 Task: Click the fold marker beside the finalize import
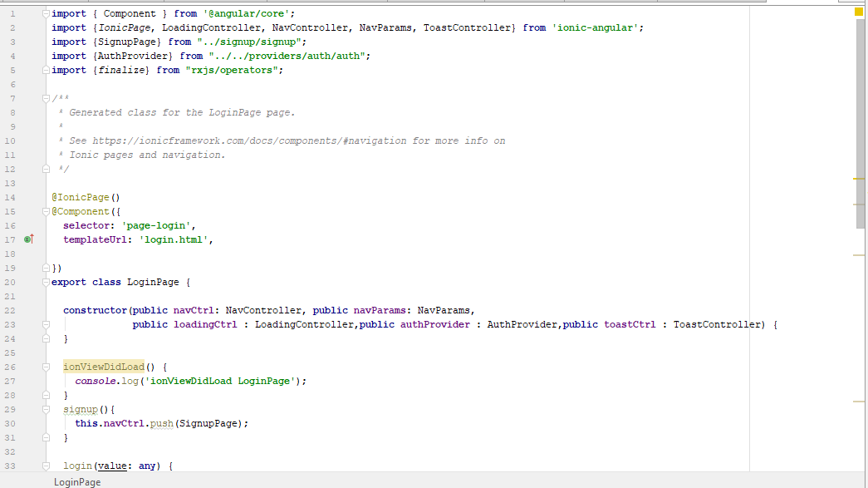(45, 70)
